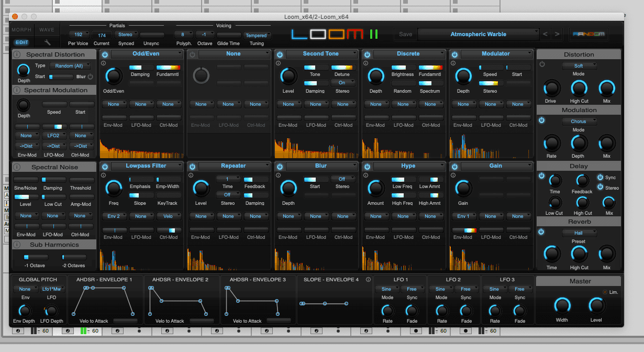Image resolution: width=644 pixels, height=352 pixels.
Task: Click the Hype Amount knob
Action: coord(375,188)
